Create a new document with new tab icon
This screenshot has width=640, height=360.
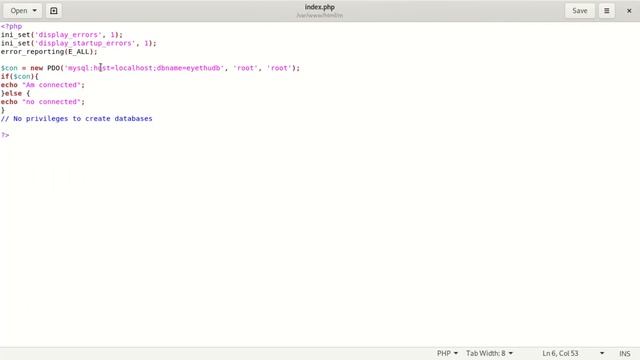[x=53, y=11]
